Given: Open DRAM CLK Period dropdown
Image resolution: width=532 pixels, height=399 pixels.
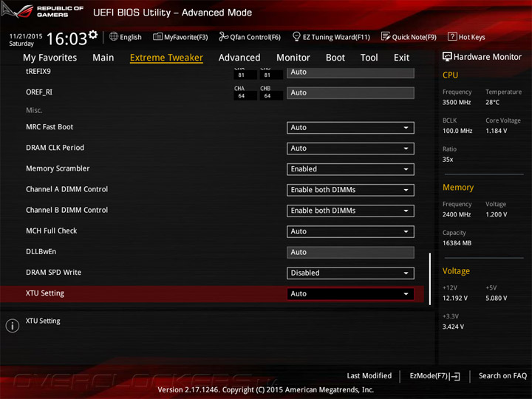Looking at the screenshot, I should pos(350,149).
